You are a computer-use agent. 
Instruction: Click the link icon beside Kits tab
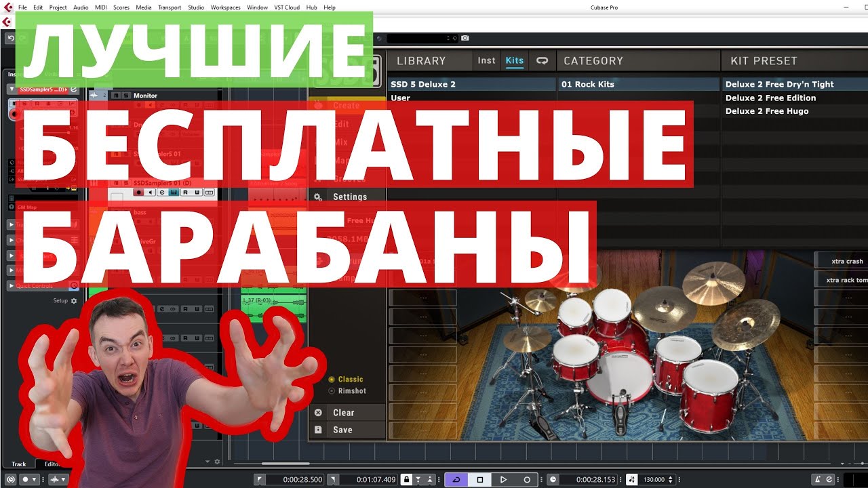coord(542,60)
